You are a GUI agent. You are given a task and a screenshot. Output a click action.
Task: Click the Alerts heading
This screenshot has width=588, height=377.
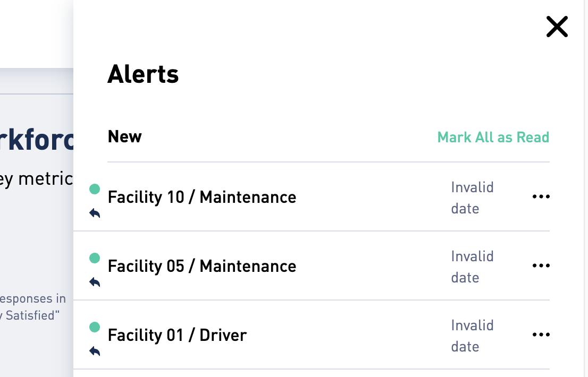tap(143, 74)
